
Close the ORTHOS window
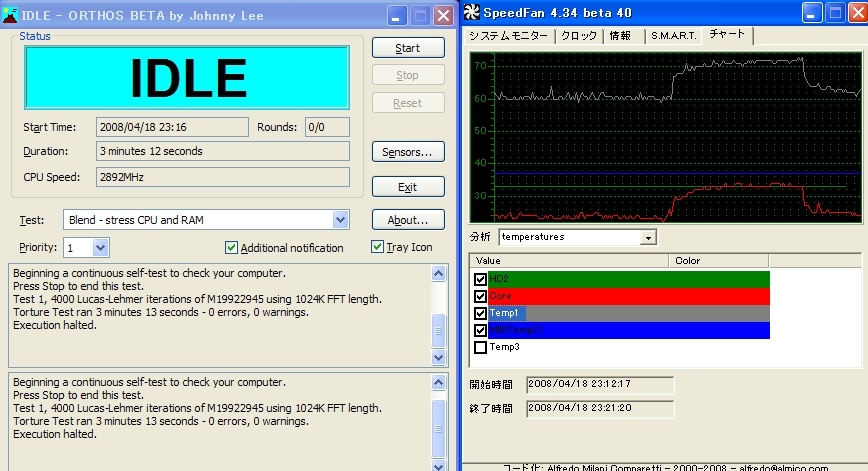(443, 15)
